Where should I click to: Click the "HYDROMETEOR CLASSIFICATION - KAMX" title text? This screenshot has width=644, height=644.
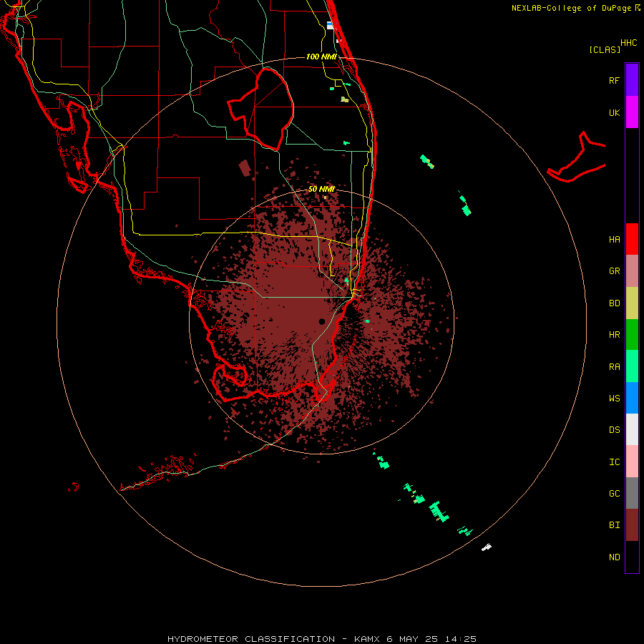click(275, 639)
